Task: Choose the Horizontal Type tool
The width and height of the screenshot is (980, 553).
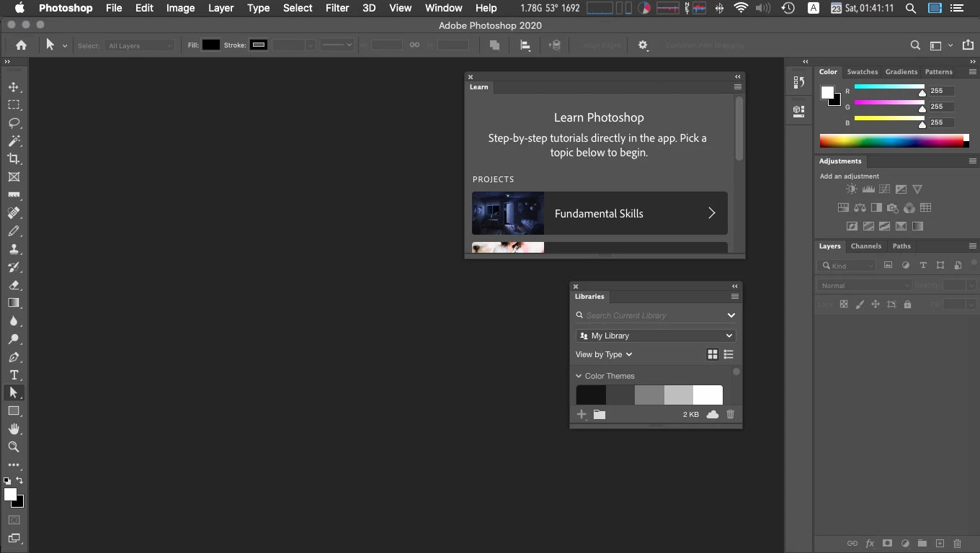Action: 14,375
